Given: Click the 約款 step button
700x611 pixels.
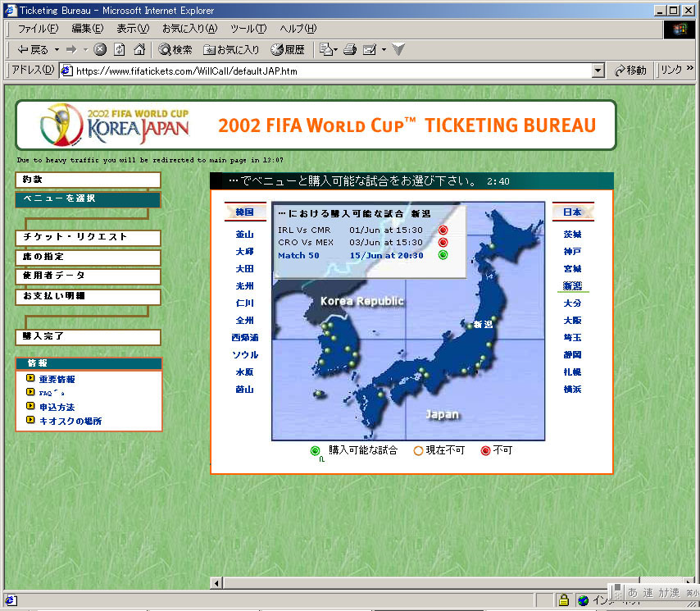Looking at the screenshot, I should [88, 180].
